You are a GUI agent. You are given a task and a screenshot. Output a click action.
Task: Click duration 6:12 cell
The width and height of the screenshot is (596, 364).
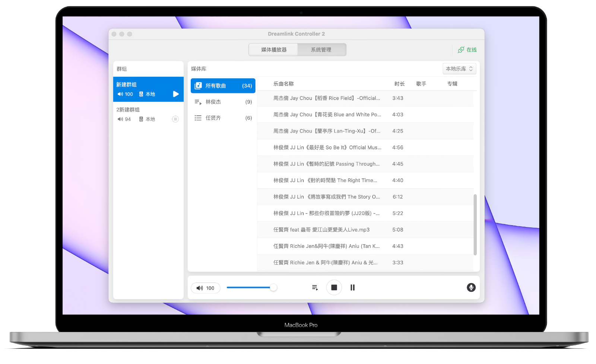coord(397,197)
